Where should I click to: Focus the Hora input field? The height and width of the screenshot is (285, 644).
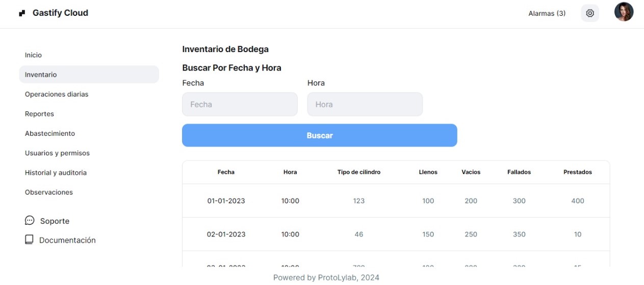365,104
